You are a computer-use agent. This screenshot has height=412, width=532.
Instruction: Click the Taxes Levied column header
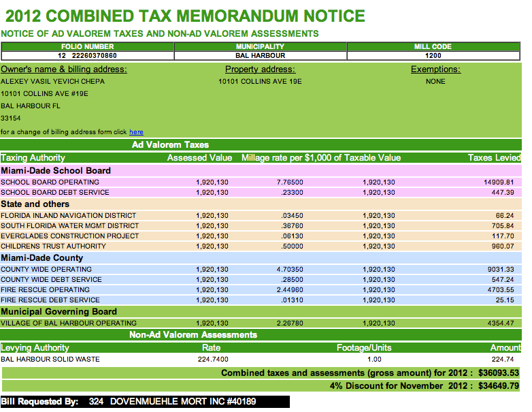494,157
